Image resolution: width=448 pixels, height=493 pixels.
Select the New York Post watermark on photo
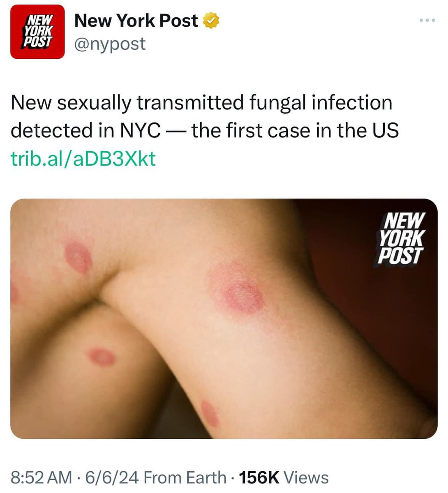(400, 237)
